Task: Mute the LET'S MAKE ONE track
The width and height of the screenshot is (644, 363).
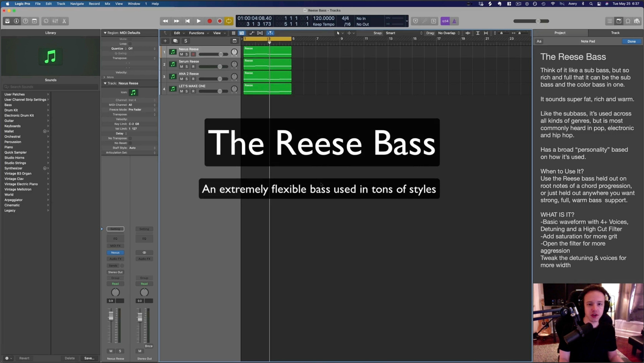Action: tap(182, 91)
